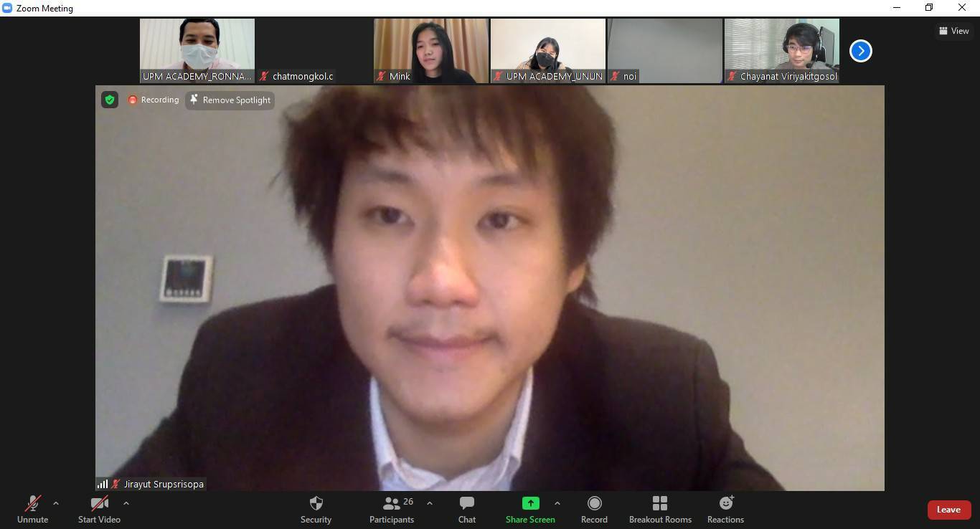This screenshot has width=980, height=529.
Task: Select the UPM ACADEMY_UNUN video thumbnail
Action: 548,51
